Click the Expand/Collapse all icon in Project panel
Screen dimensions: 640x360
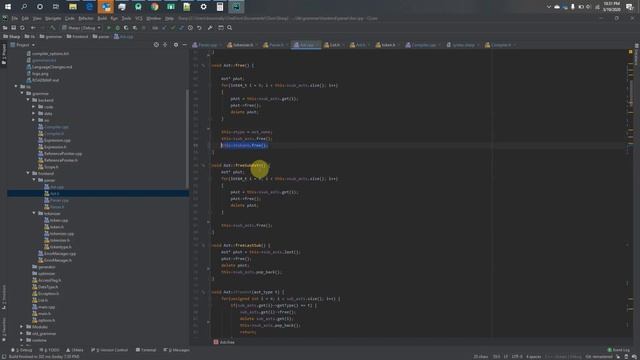(x=165, y=45)
